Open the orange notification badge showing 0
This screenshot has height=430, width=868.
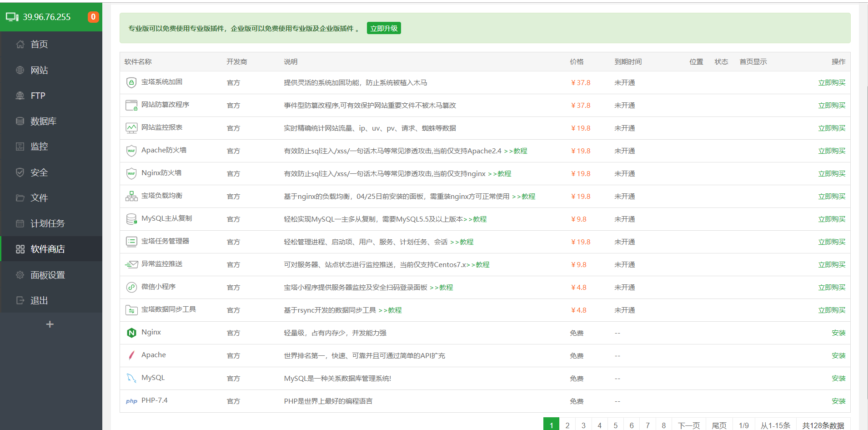pyautogui.click(x=93, y=17)
